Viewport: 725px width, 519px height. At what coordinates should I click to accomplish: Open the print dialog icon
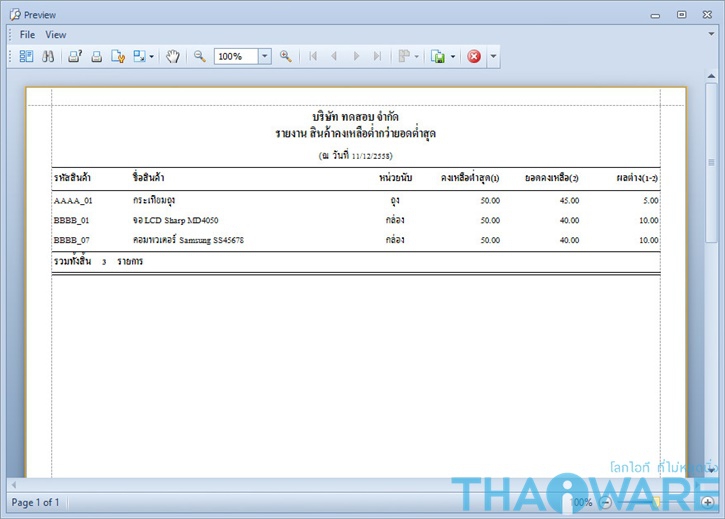[75, 56]
